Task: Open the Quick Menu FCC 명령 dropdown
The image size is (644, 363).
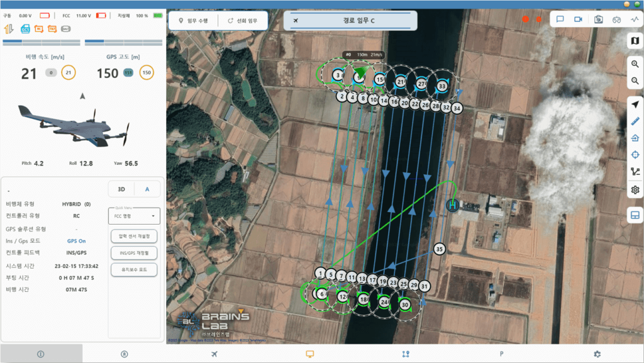Action: 135,216
